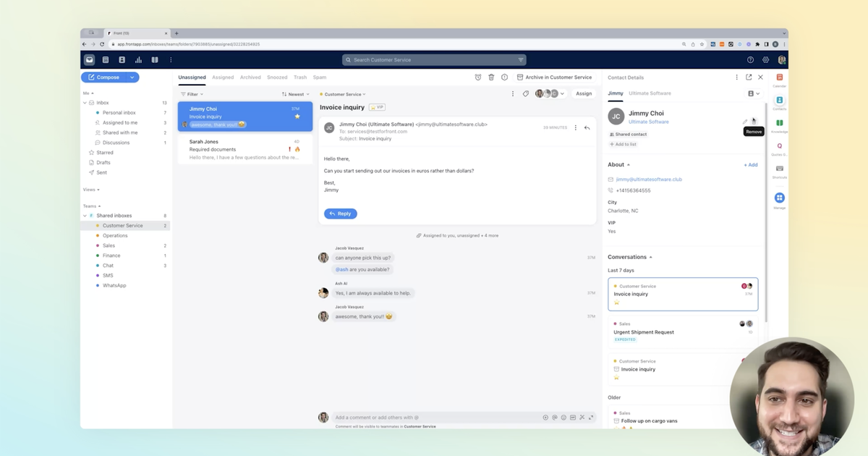Select the Finance shared inbox
868x456 pixels.
click(111, 256)
